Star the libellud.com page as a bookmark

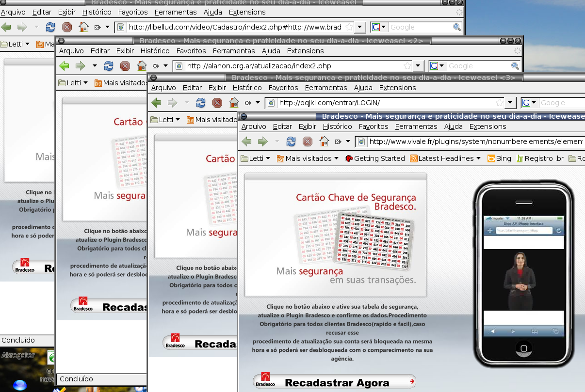pyautogui.click(x=349, y=27)
